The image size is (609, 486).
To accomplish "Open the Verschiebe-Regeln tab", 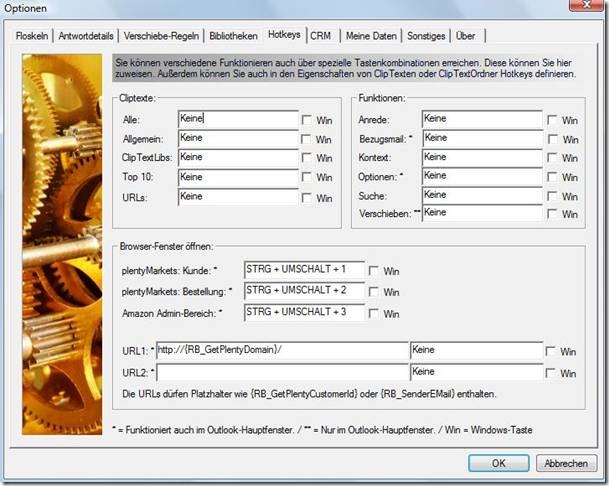I will (x=161, y=36).
